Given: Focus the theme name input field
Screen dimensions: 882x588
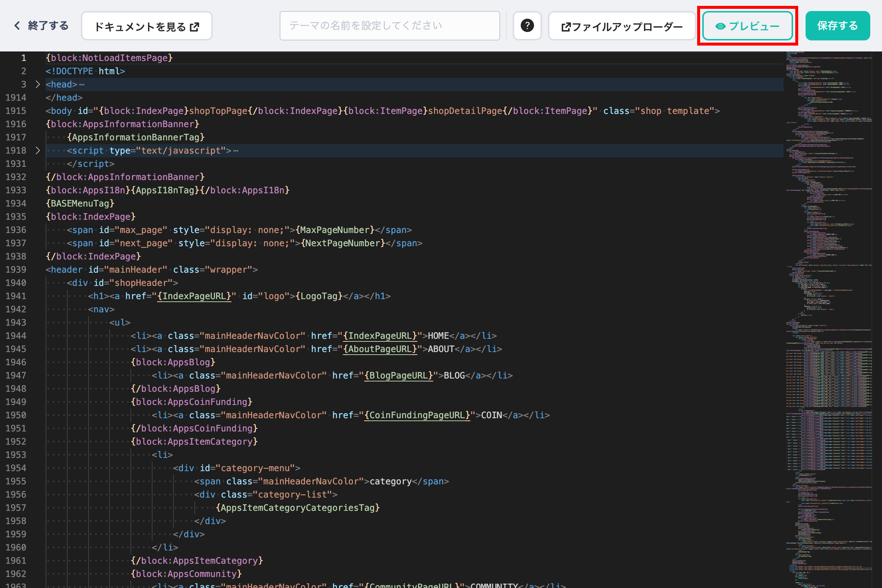Looking at the screenshot, I should (390, 26).
